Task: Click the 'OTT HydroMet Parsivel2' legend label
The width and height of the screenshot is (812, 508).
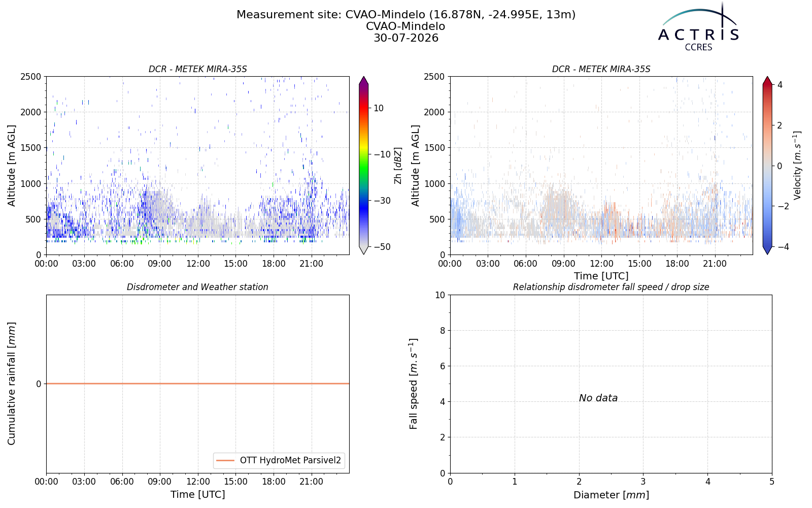Action: click(x=291, y=461)
